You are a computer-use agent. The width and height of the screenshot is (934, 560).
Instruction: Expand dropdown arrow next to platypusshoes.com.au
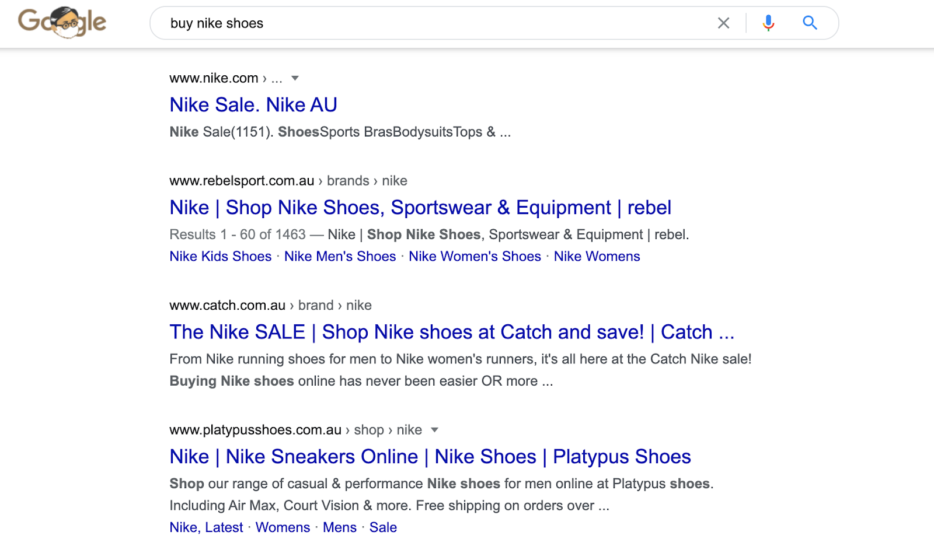click(x=434, y=430)
